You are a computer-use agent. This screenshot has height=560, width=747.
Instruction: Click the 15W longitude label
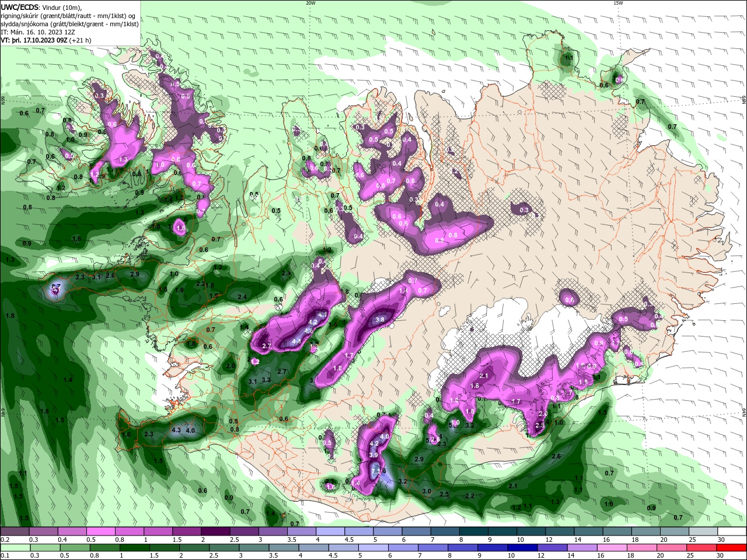(618, 3)
